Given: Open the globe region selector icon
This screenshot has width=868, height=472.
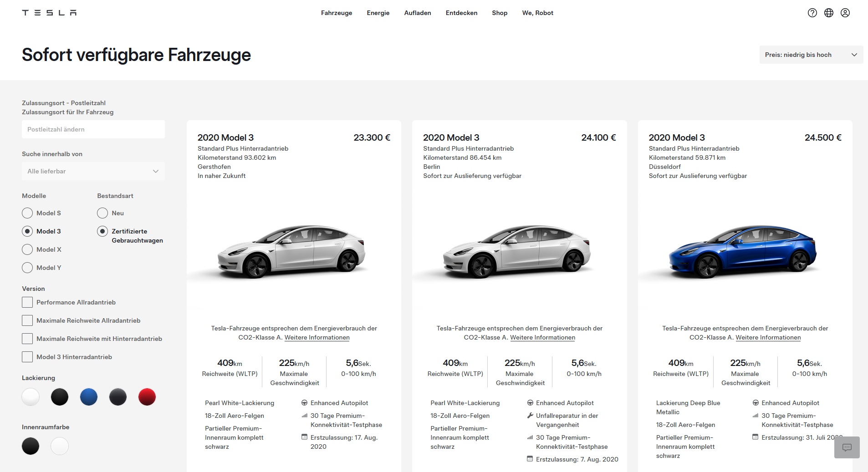Looking at the screenshot, I should pos(829,13).
